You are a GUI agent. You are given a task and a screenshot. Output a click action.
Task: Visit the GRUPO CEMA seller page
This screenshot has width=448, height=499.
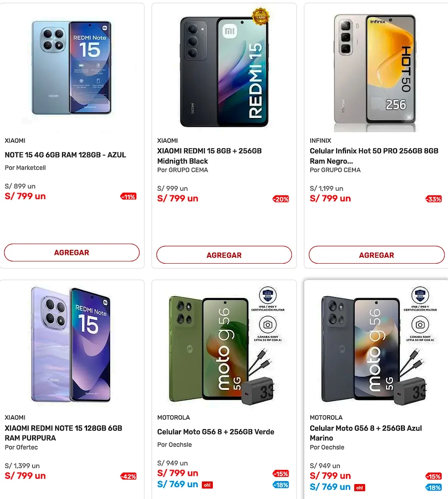point(183,170)
